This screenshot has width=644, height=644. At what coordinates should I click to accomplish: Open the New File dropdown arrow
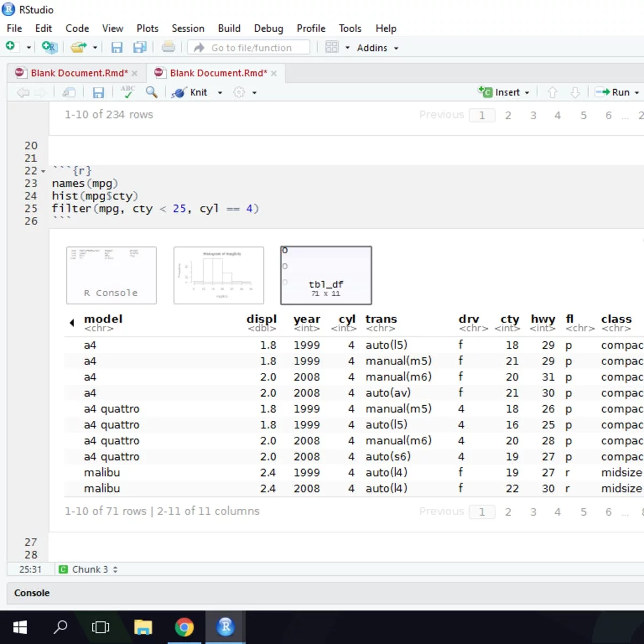click(x=29, y=48)
